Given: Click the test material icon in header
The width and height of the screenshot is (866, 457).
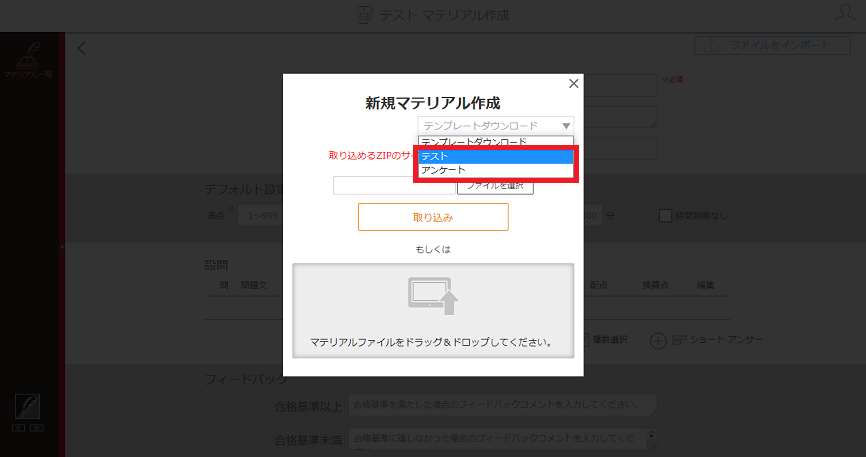Looking at the screenshot, I should click(x=365, y=15).
